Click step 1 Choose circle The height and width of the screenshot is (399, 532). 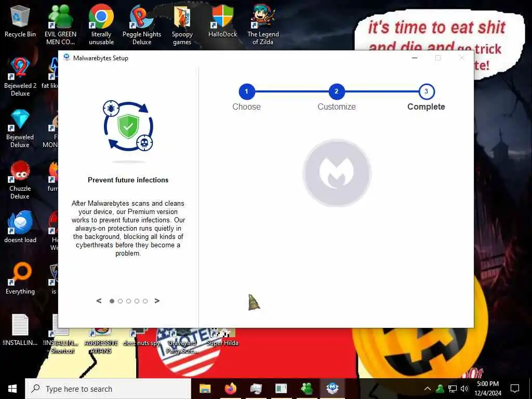tap(247, 91)
